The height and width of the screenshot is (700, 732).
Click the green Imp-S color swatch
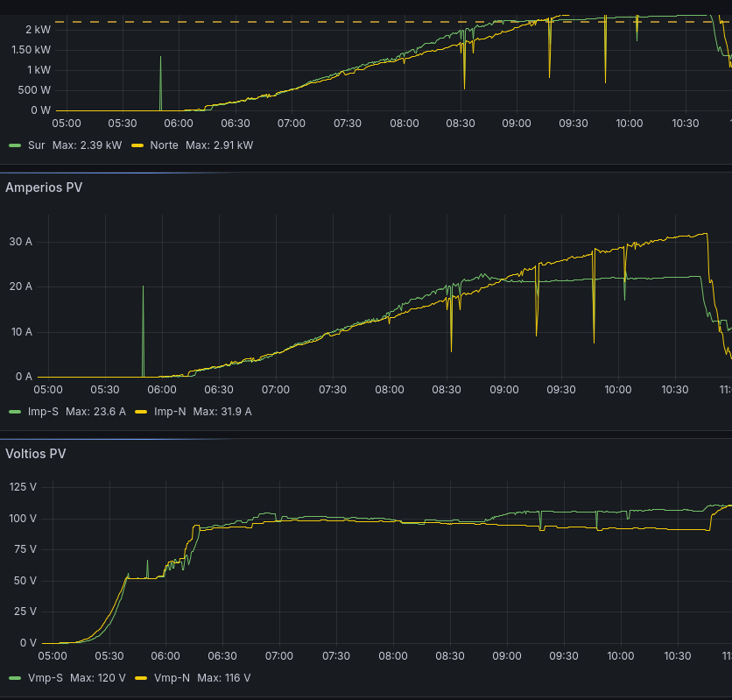[x=15, y=412]
